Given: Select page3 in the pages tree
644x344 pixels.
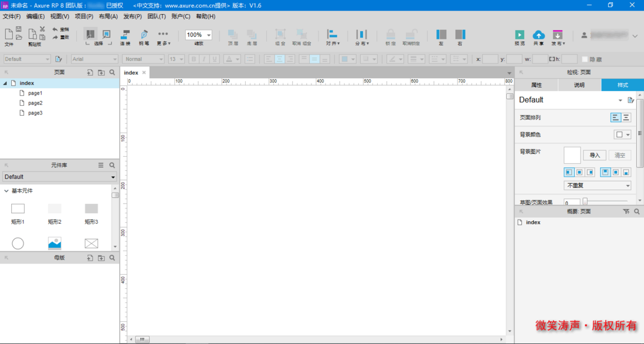Looking at the screenshot, I should (x=35, y=113).
